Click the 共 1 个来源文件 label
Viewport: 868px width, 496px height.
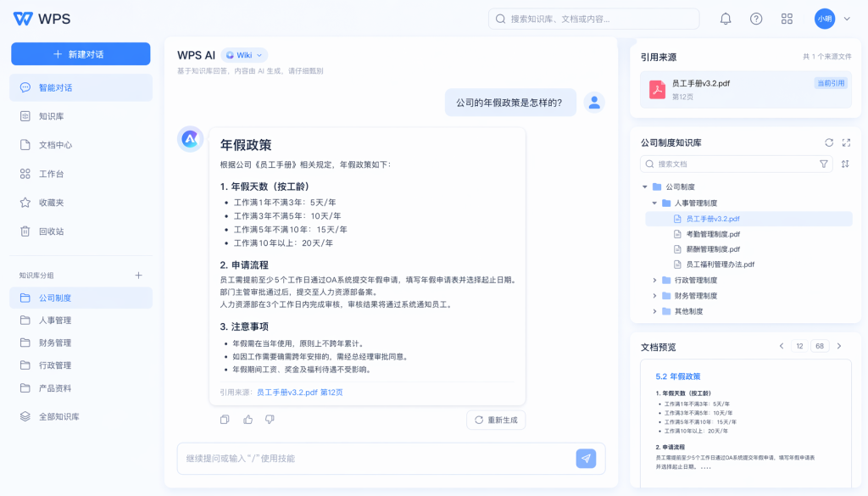pos(827,57)
